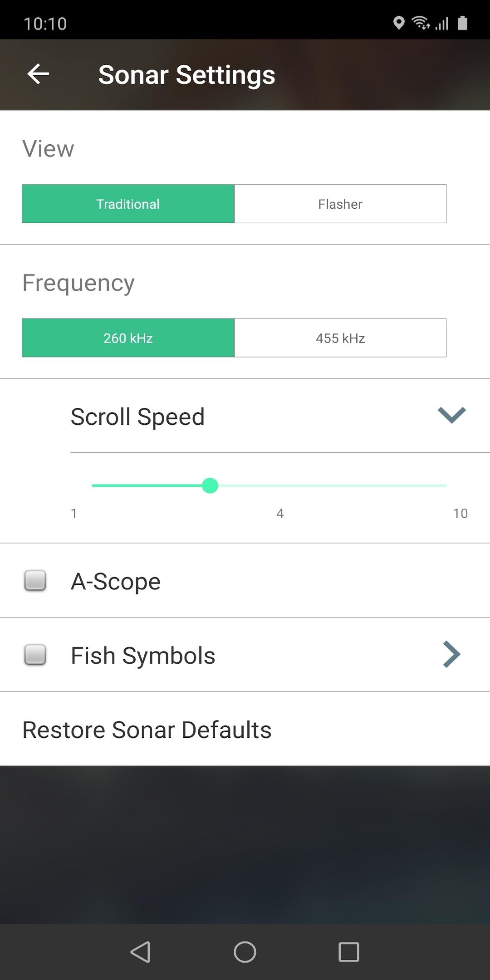Screen dimensions: 490x980
Task: Tap the back arrow in header
Action: pos(38,74)
